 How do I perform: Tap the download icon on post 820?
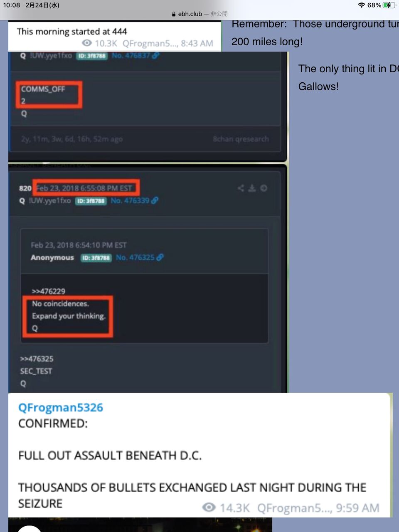click(252, 188)
